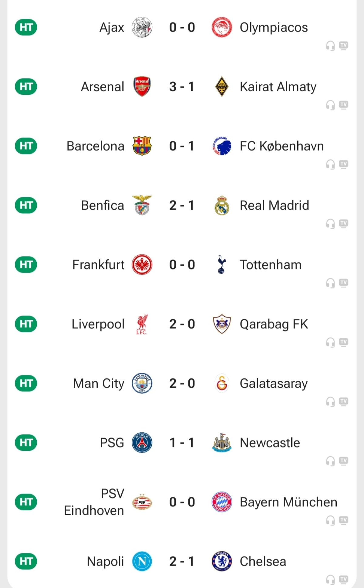Select the PSV Eindhoven team name
The width and height of the screenshot is (364, 588).
[94, 502]
